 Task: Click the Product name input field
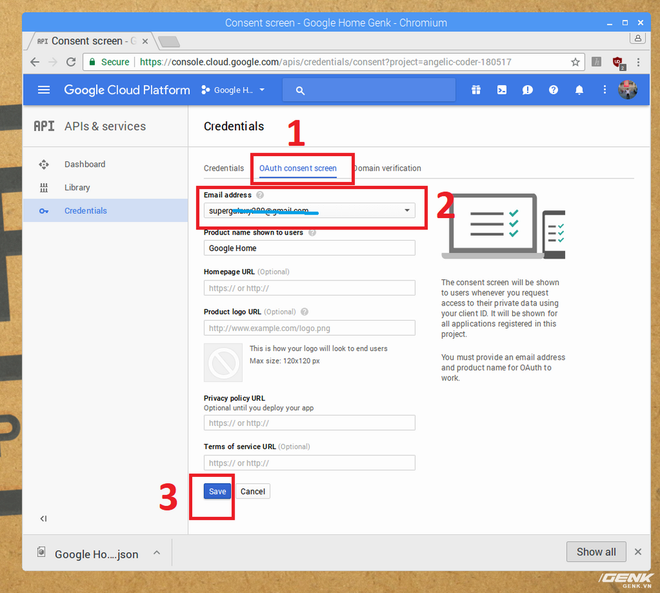pyautogui.click(x=309, y=248)
